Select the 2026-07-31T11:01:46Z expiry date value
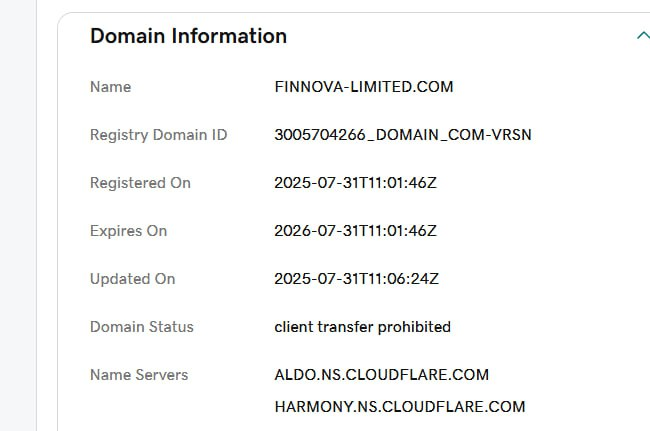The width and height of the screenshot is (650, 431). click(x=355, y=231)
